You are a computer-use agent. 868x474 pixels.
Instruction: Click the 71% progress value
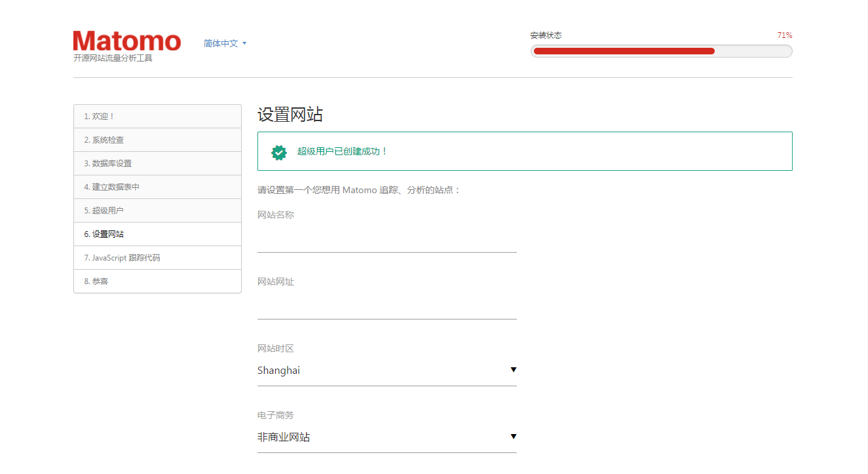coord(785,35)
